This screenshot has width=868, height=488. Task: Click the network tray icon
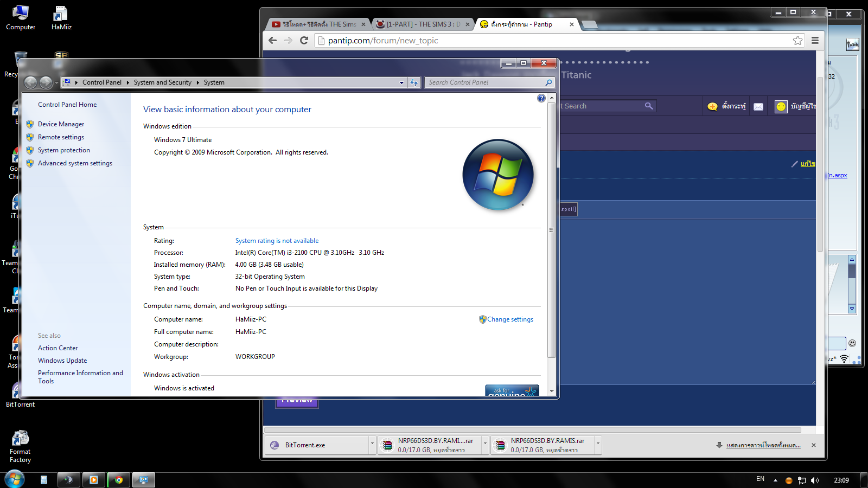[x=802, y=480]
